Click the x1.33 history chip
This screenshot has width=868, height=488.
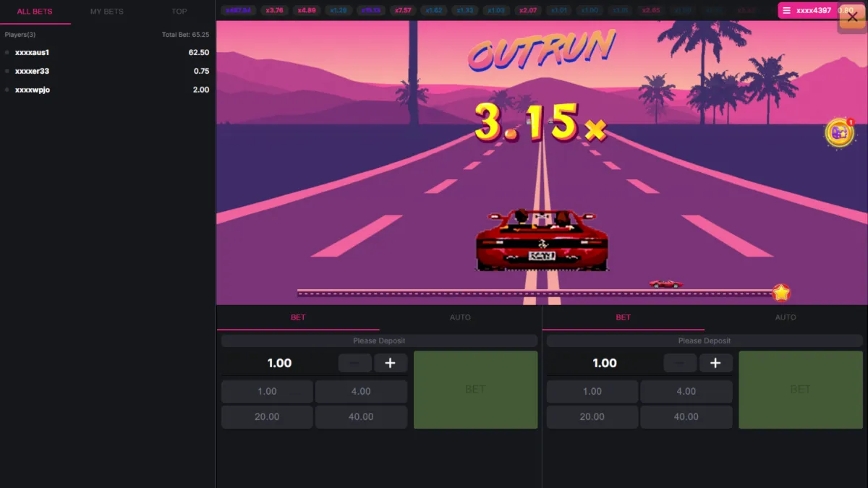point(465,10)
